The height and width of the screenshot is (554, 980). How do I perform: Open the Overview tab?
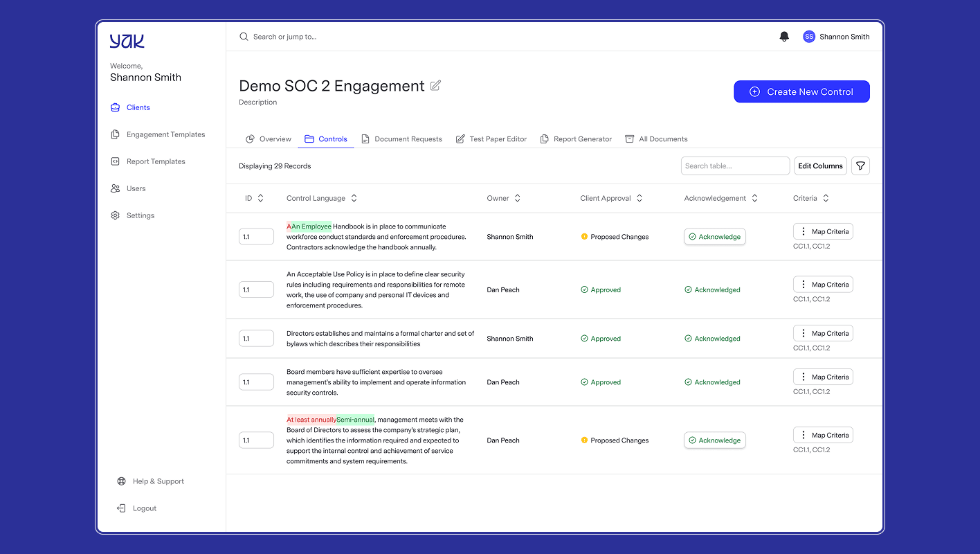[x=269, y=139]
